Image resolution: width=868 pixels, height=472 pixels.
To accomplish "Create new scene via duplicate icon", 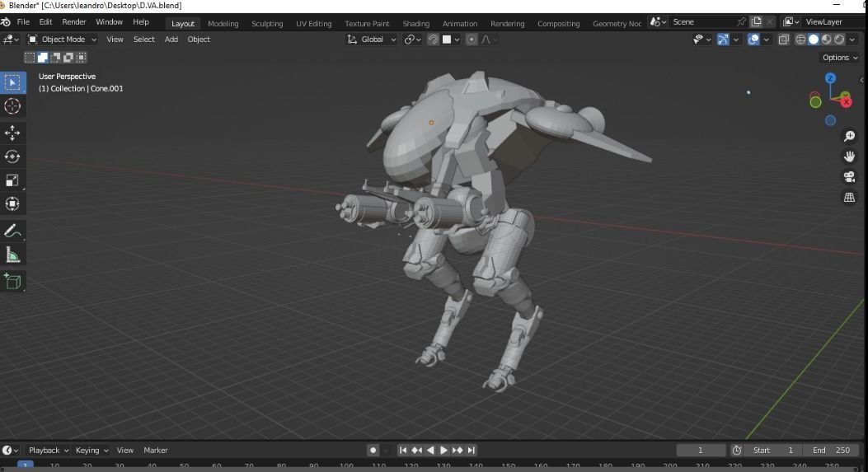I will (x=756, y=22).
